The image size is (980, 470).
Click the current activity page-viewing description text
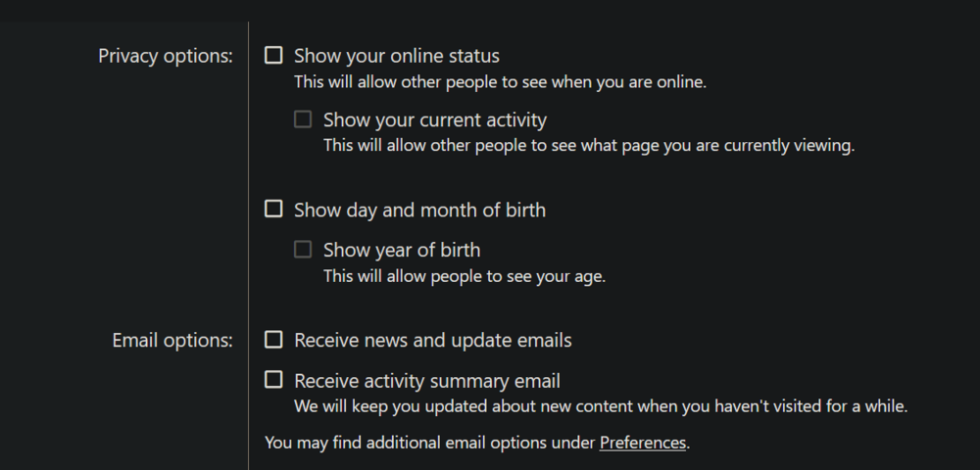tap(589, 146)
